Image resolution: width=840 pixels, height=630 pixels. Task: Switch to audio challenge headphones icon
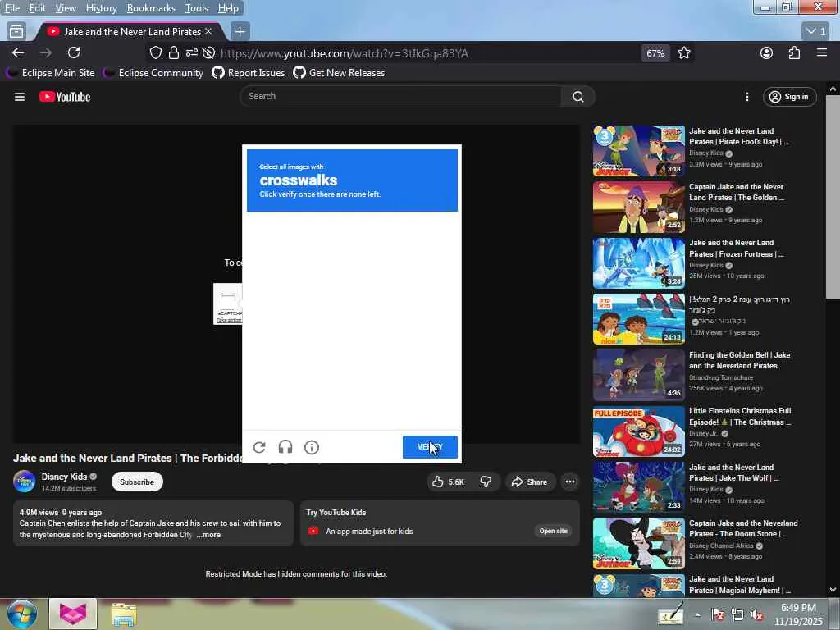coord(285,447)
